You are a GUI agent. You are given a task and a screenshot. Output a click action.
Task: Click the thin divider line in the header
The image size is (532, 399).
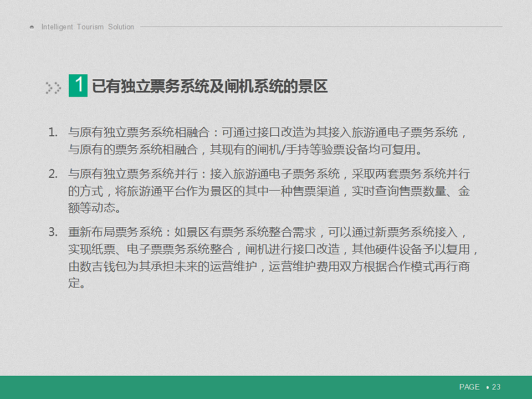(x=321, y=25)
